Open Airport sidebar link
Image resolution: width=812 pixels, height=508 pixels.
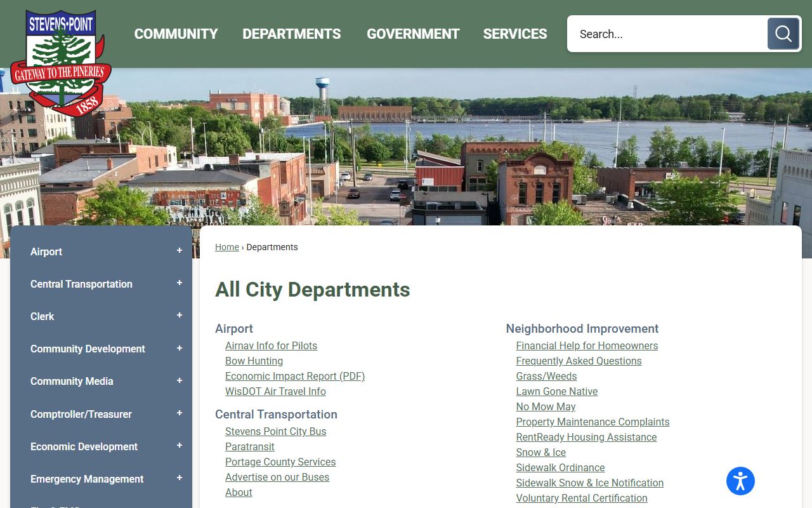[x=46, y=251]
